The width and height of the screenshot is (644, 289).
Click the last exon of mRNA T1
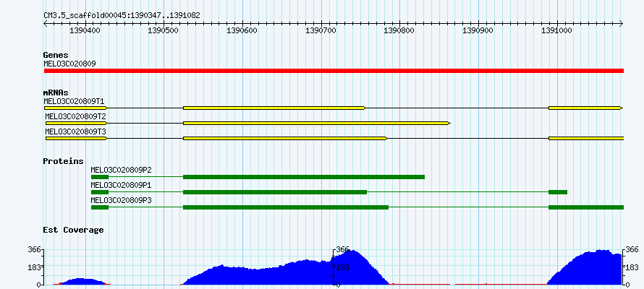click(585, 108)
